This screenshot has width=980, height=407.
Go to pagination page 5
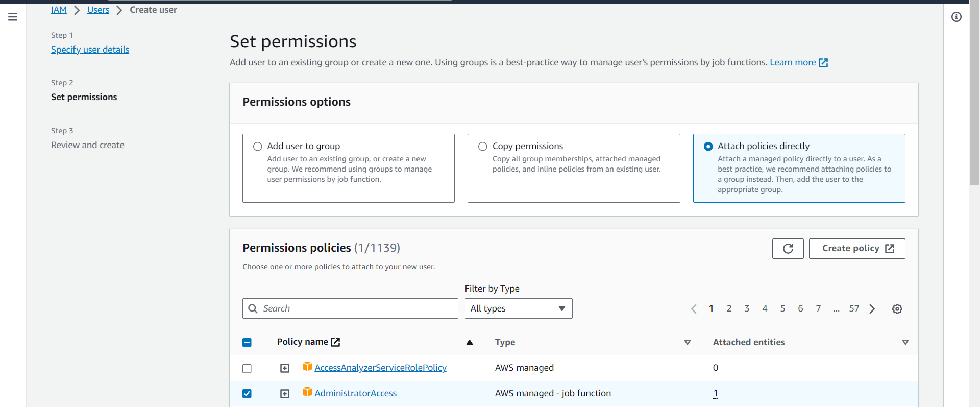[782, 308]
